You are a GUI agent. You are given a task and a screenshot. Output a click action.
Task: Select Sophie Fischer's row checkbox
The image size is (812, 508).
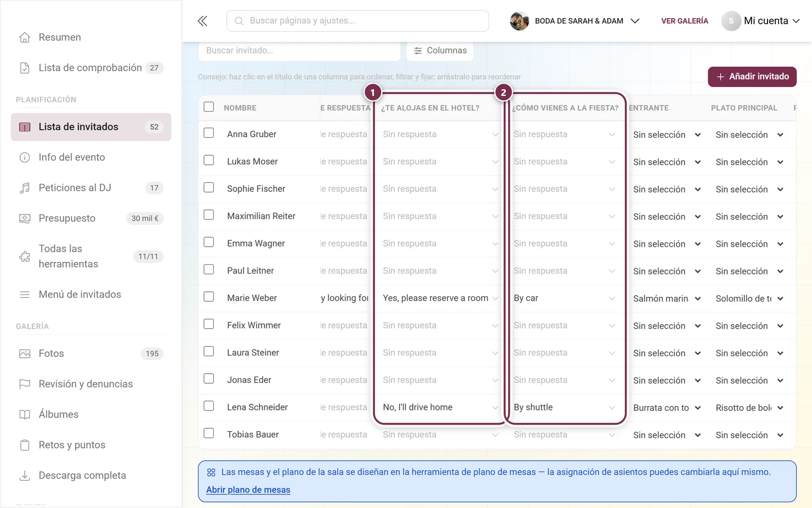pos(209,187)
